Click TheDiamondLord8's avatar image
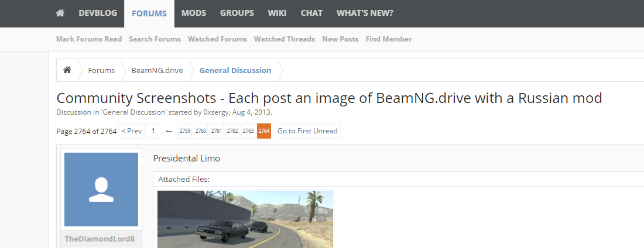Screen dimensions: 644x248 point(101,190)
